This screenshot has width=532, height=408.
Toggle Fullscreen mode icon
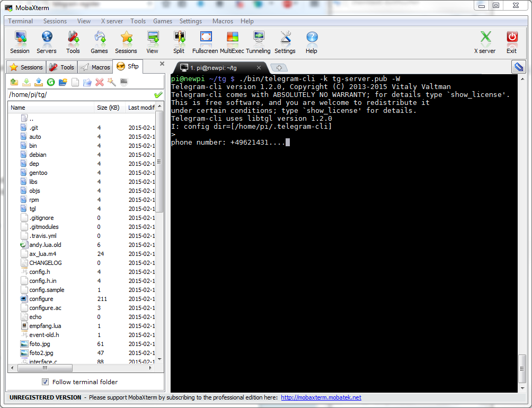(205, 42)
